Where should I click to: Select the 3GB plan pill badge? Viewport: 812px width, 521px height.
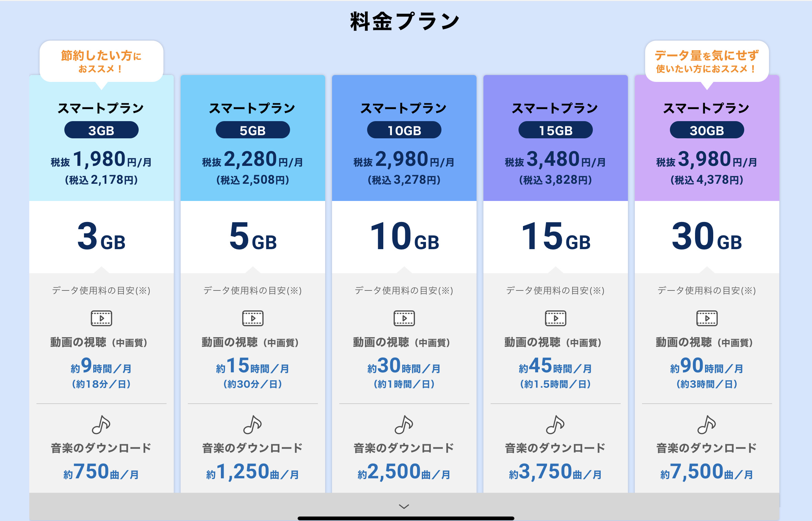coord(101,130)
